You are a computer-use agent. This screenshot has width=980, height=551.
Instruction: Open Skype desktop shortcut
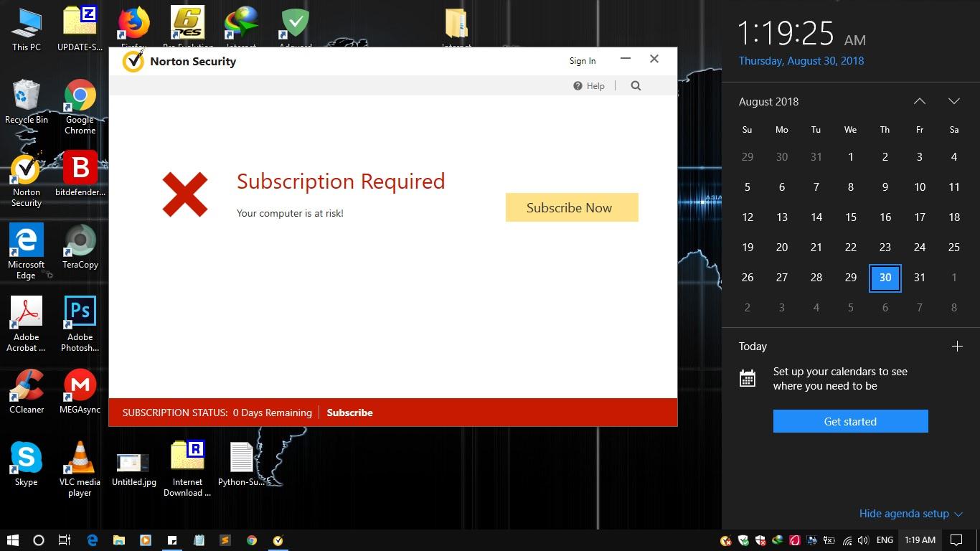27,463
